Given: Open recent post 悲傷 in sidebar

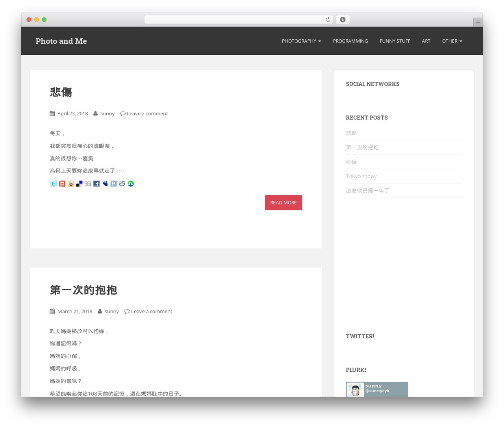Looking at the screenshot, I should (351, 133).
